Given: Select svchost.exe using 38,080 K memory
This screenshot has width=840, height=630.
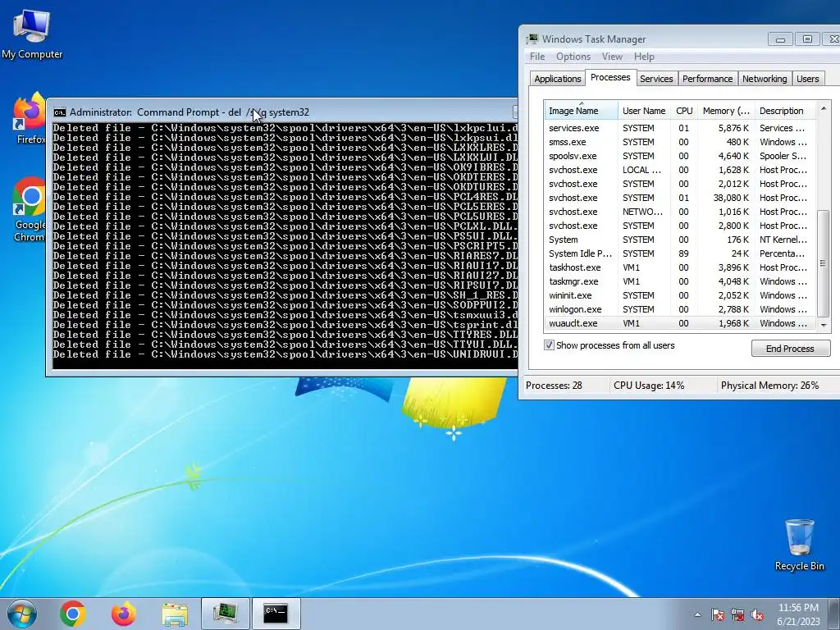Looking at the screenshot, I should (679, 198).
